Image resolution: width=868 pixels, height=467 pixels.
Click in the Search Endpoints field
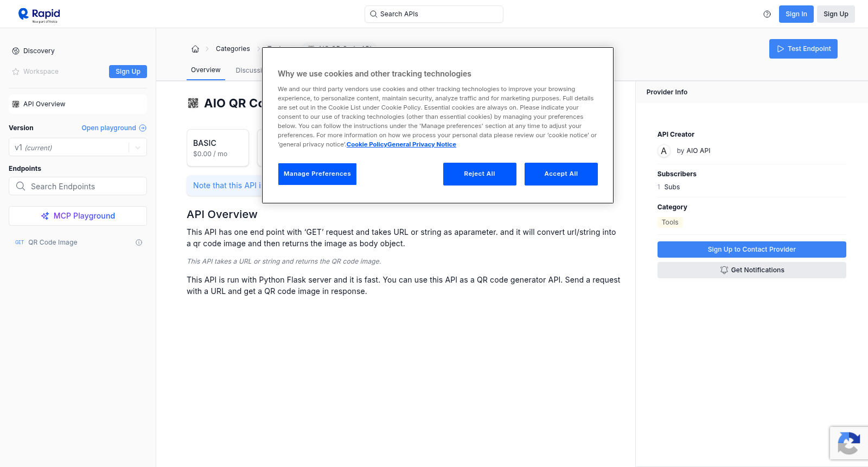(x=78, y=186)
